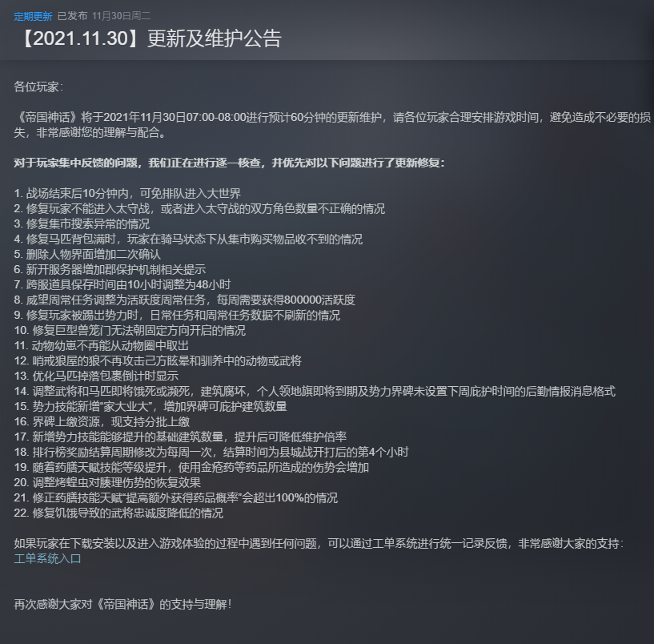Open the 工单系统入口 link

tap(47, 559)
